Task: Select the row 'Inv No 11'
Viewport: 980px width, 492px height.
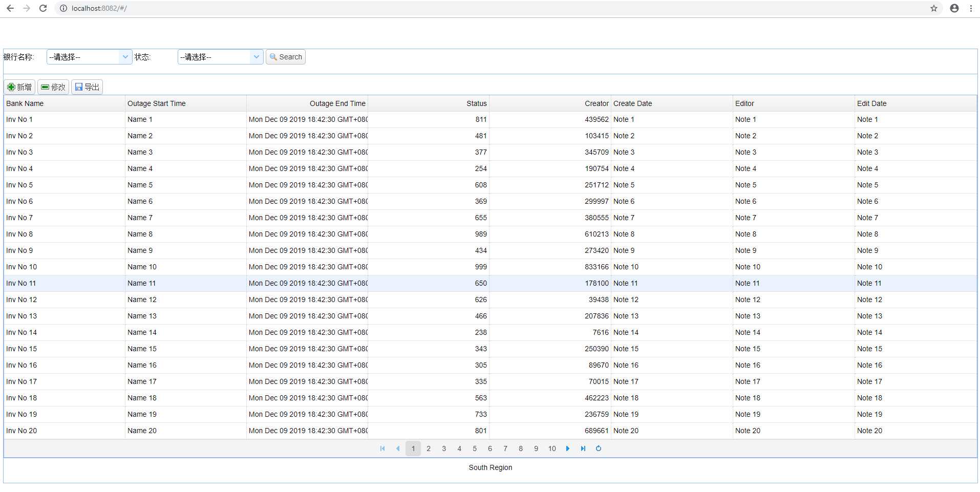Action: [x=490, y=283]
